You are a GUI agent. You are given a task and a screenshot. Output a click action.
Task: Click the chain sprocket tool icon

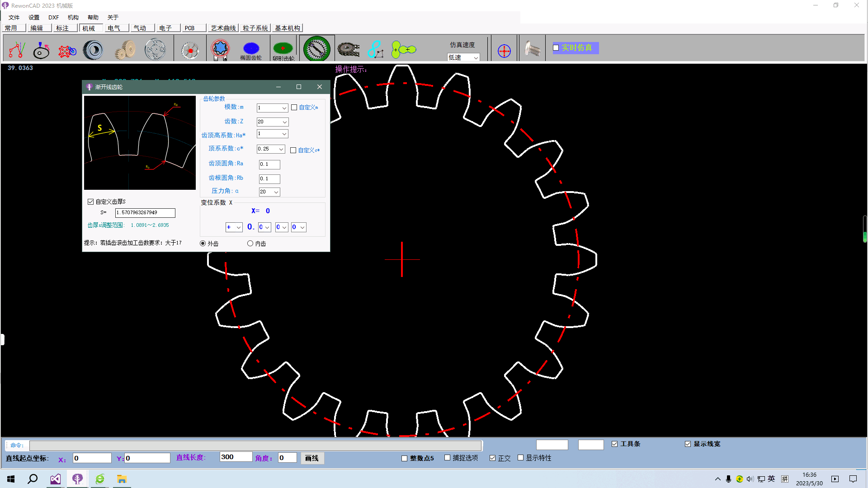(x=349, y=49)
